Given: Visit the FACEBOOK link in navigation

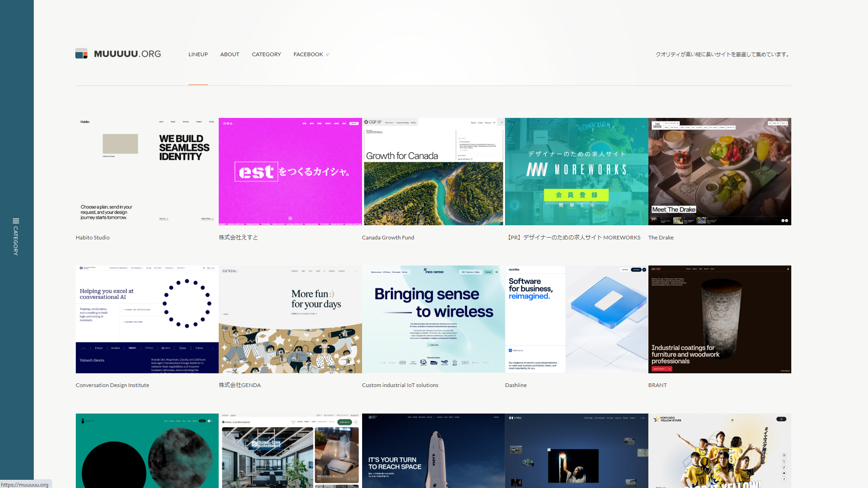Looking at the screenshot, I should 308,54.
